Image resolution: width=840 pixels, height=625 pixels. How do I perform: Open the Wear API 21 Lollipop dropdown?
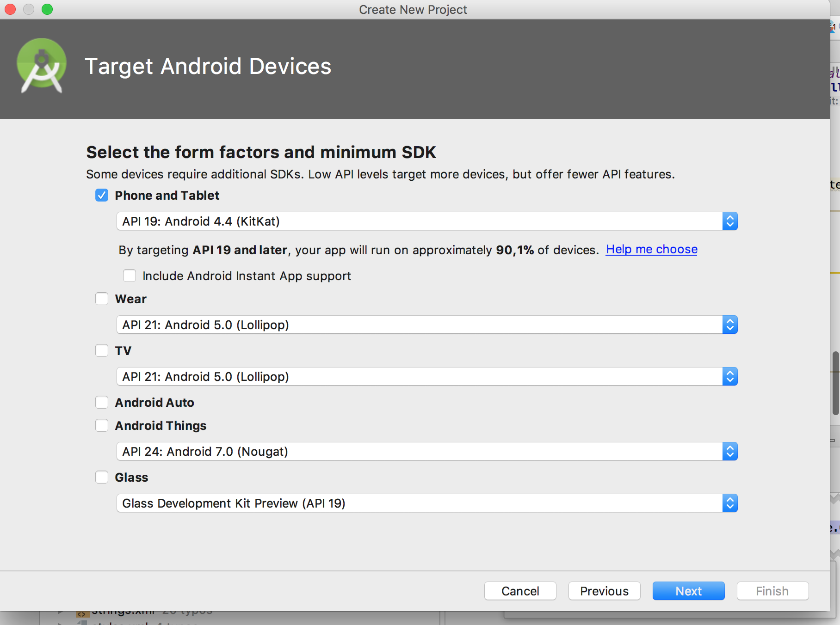click(x=427, y=325)
